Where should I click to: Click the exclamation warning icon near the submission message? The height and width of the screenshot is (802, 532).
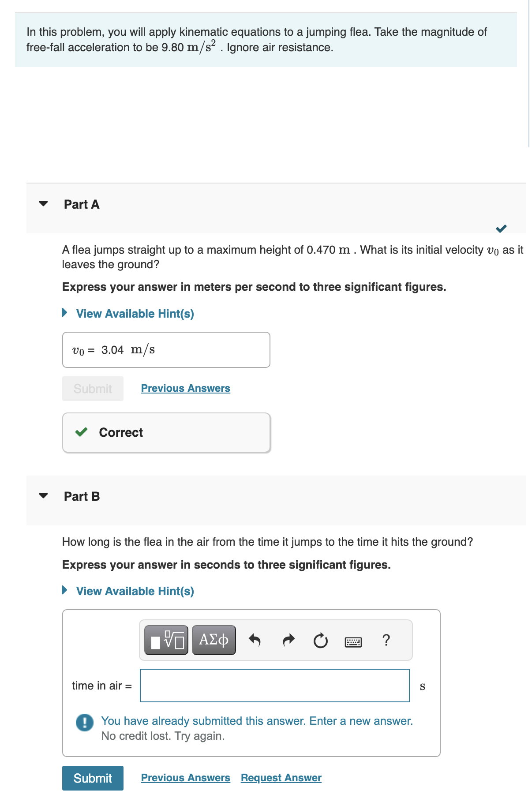click(x=84, y=721)
